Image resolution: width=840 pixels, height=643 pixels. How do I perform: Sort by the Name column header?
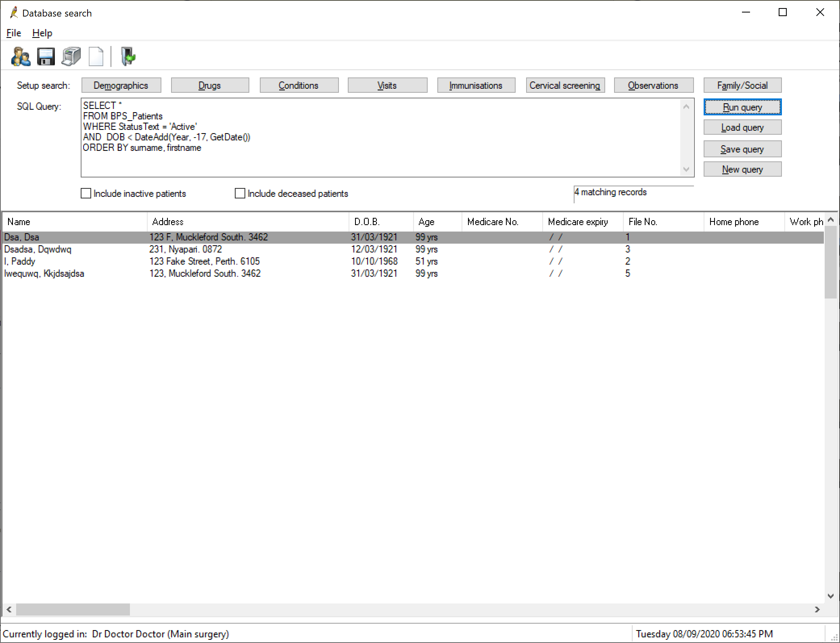point(75,222)
